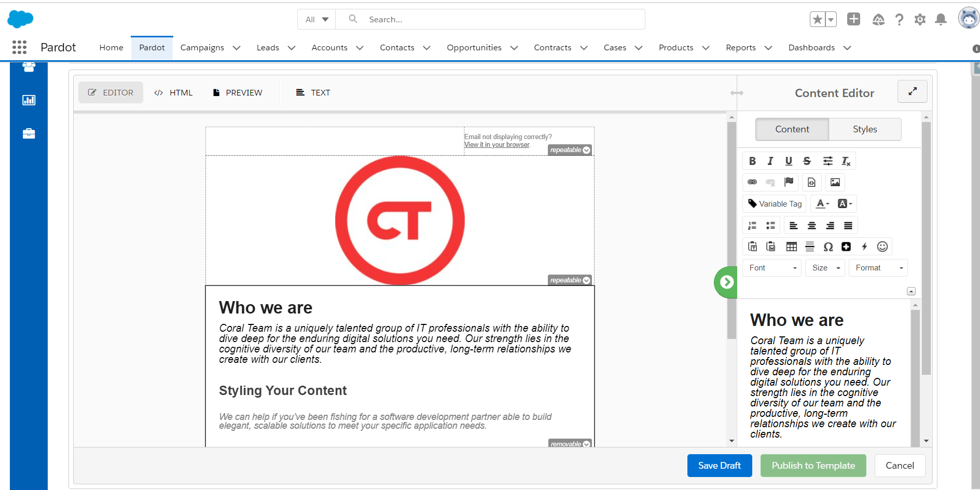
Task: Collapse the editor toolbar with small arrow
Action: [911, 291]
